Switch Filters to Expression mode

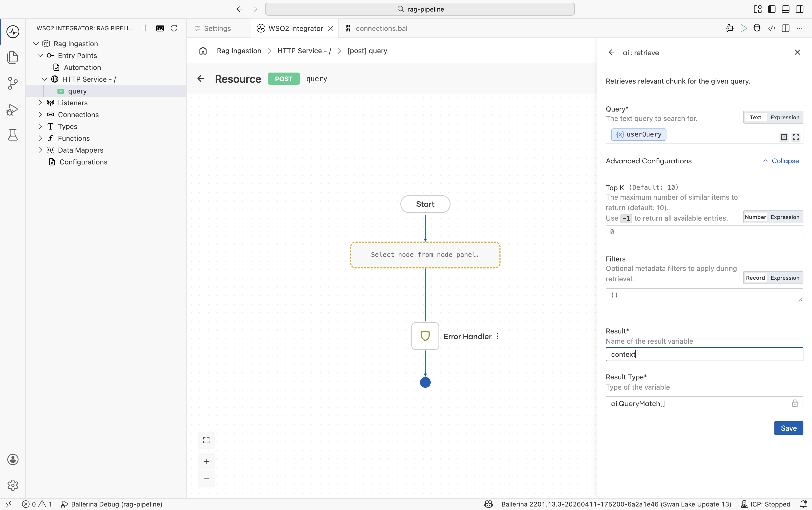(x=785, y=278)
